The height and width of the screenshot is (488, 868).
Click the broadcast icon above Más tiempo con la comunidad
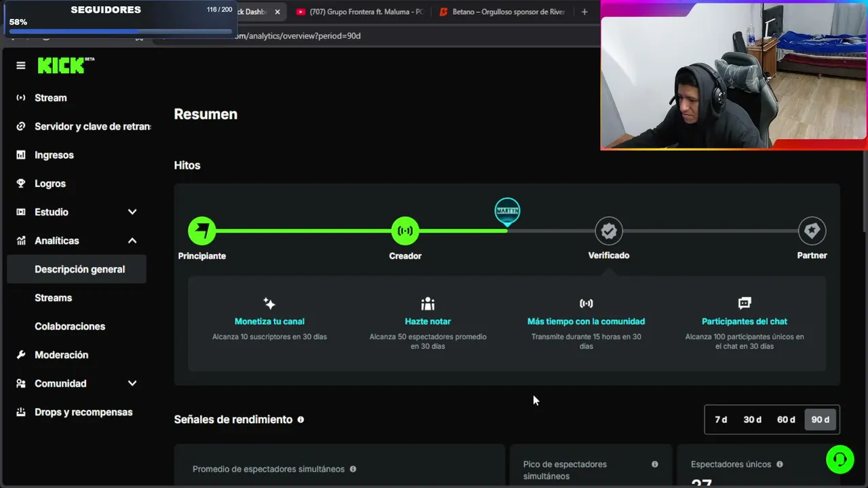(586, 303)
